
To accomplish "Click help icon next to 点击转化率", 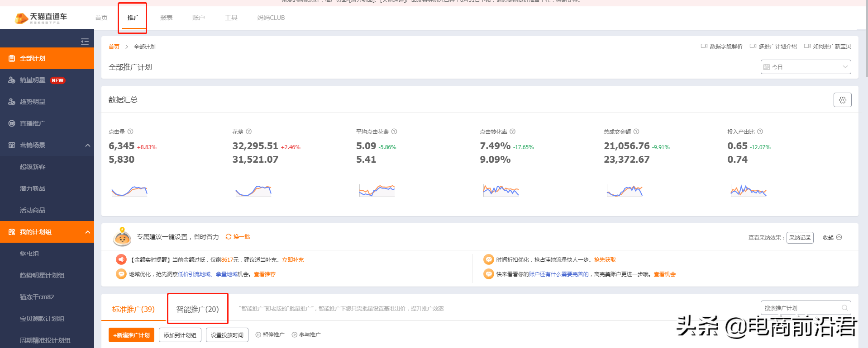I will (512, 132).
